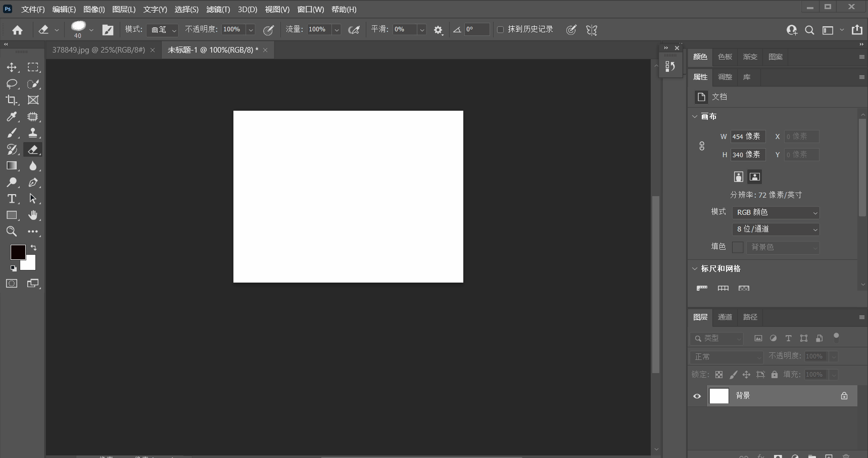Hide the 背景 layer with eye icon
This screenshot has width=868, height=458.
point(697,396)
